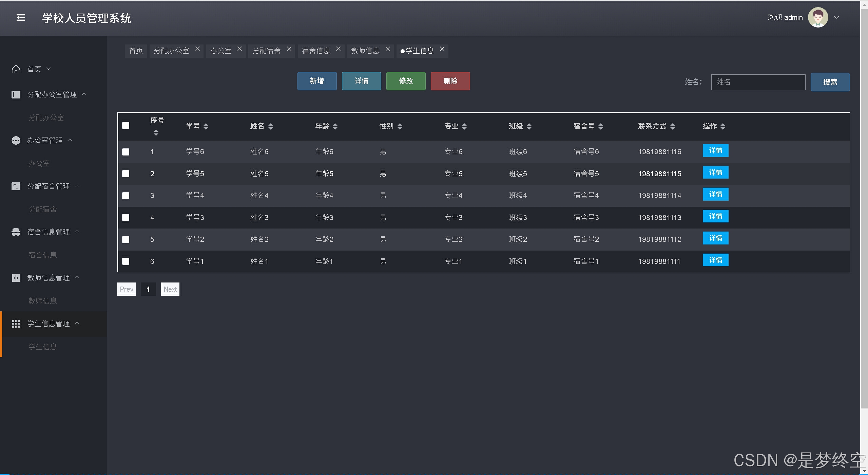Switch to the 宿舍信息 tab

(316, 51)
